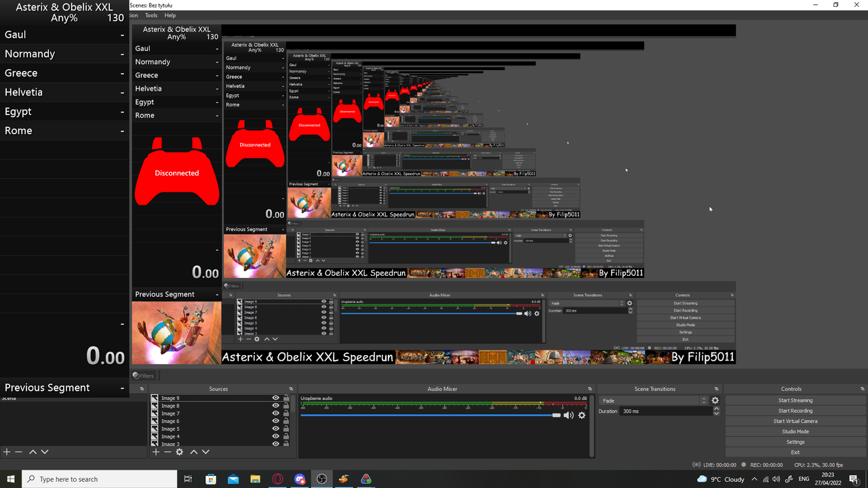Screen dimensions: 868x488
Task: Hide the Image 8 source
Action: click(276, 406)
